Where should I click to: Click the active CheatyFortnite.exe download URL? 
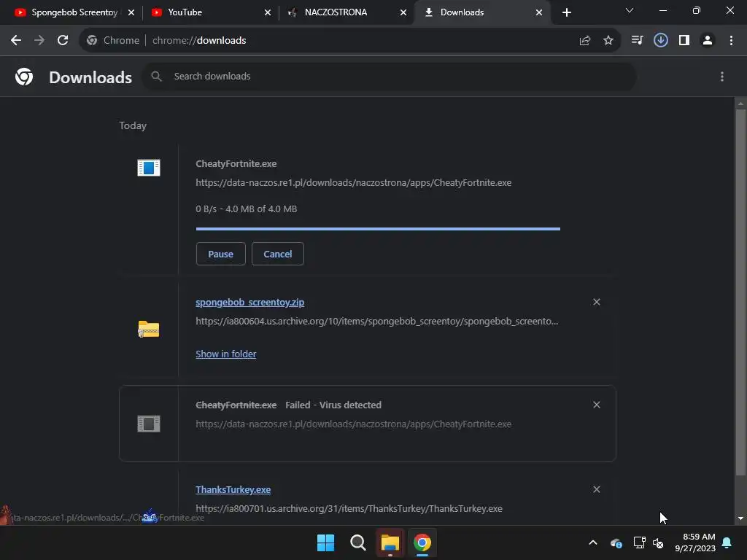tap(354, 183)
